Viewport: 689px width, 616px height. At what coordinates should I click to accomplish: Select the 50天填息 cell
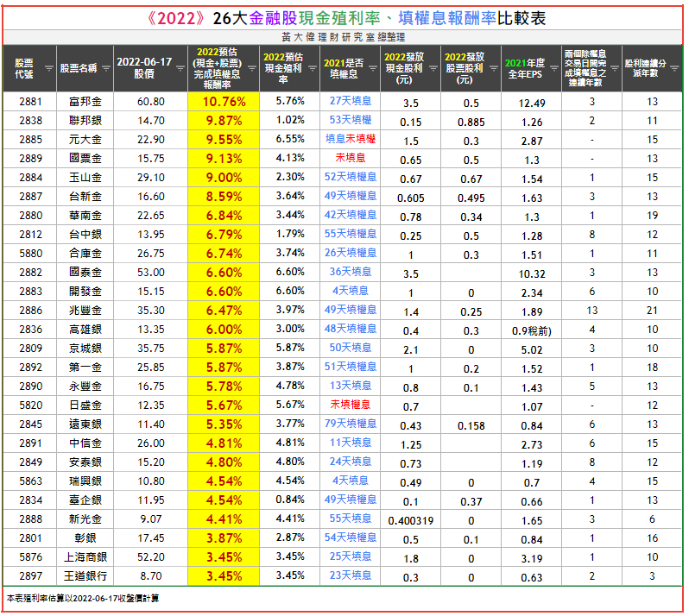351,348
